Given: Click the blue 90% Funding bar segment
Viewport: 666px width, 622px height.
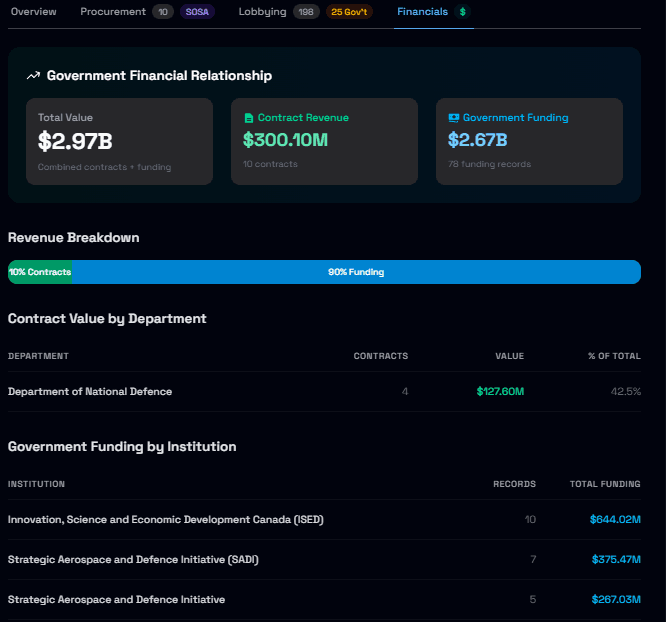Looking at the screenshot, I should click(x=356, y=272).
